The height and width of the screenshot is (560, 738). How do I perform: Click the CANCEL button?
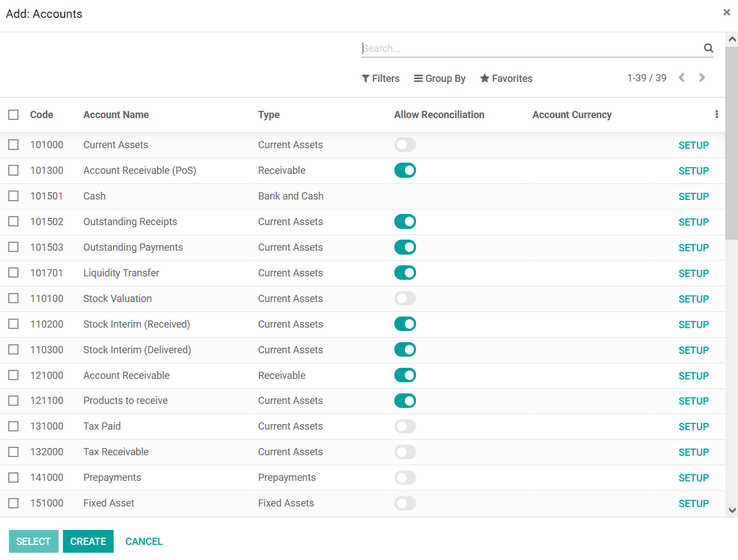(x=144, y=542)
